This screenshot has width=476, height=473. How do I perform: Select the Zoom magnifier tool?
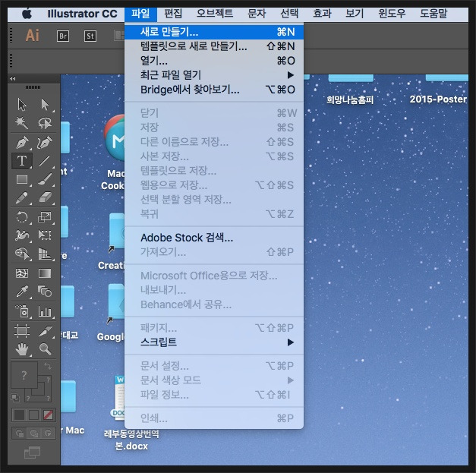point(45,349)
